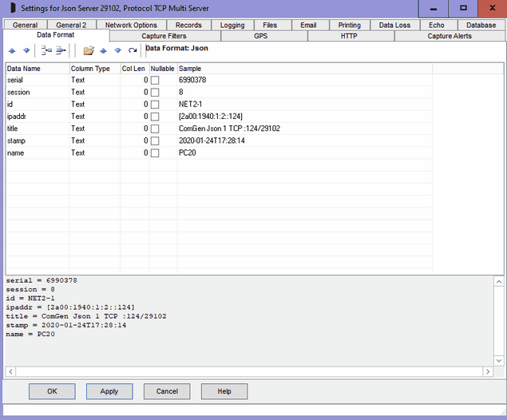Select the 'title' data name cell
This screenshot has height=420, width=507.
(x=38, y=129)
